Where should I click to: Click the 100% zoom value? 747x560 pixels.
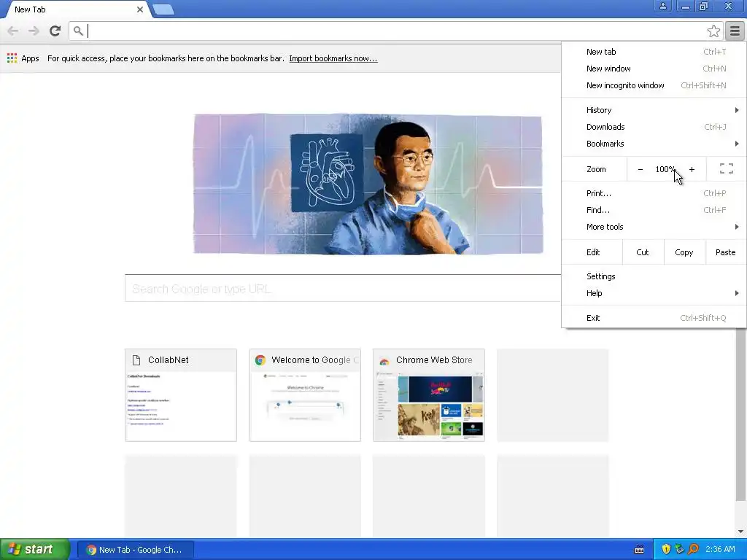click(665, 169)
